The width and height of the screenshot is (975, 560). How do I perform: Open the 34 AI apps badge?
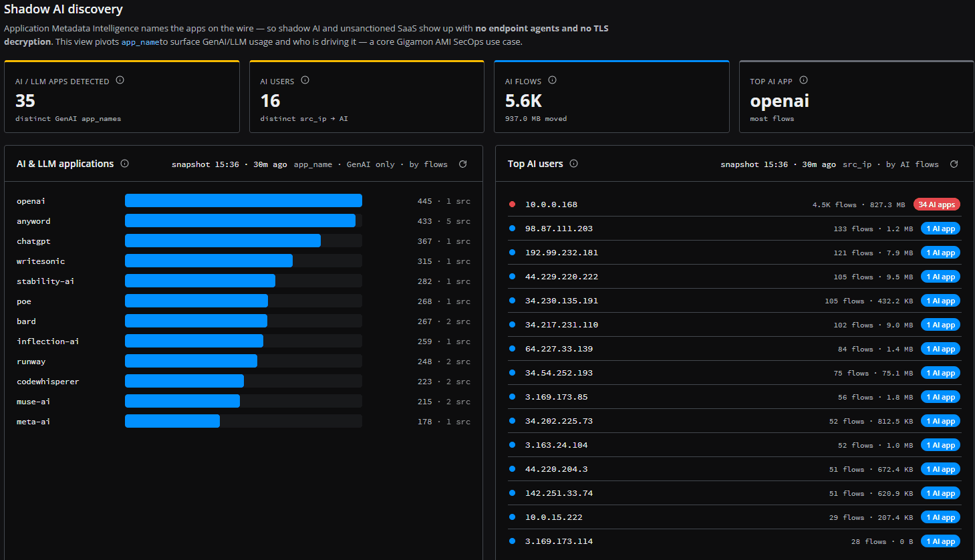point(937,204)
